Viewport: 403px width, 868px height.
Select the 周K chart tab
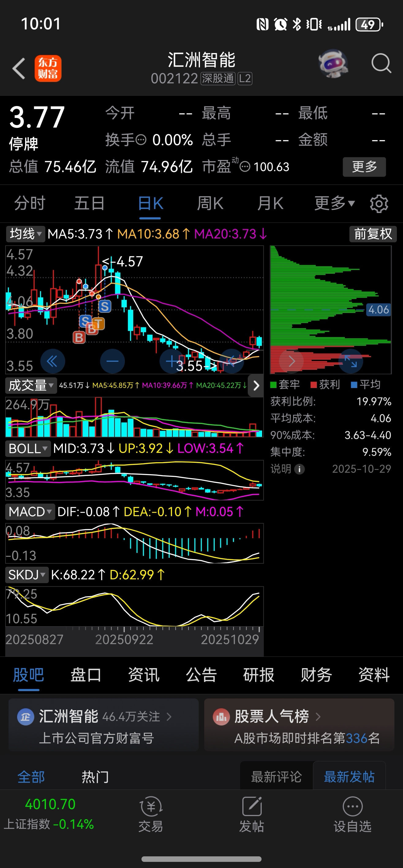[210, 203]
